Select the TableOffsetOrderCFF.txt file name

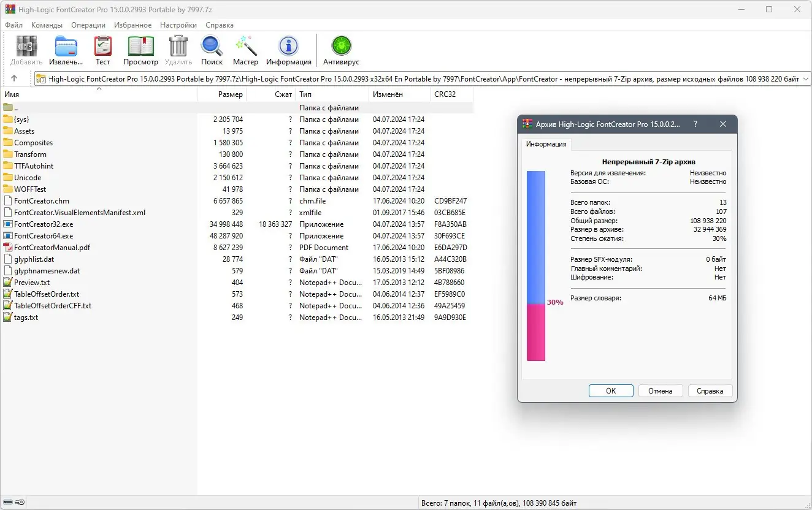point(53,306)
